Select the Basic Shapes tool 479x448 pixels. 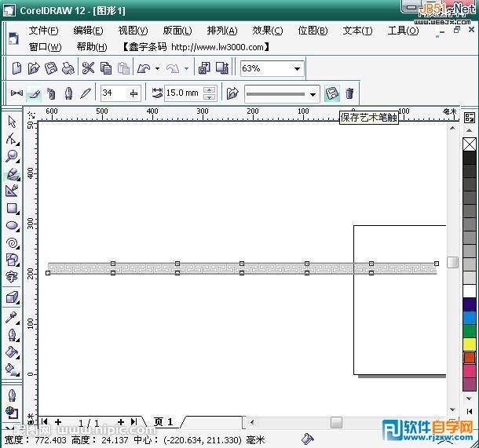12,260
